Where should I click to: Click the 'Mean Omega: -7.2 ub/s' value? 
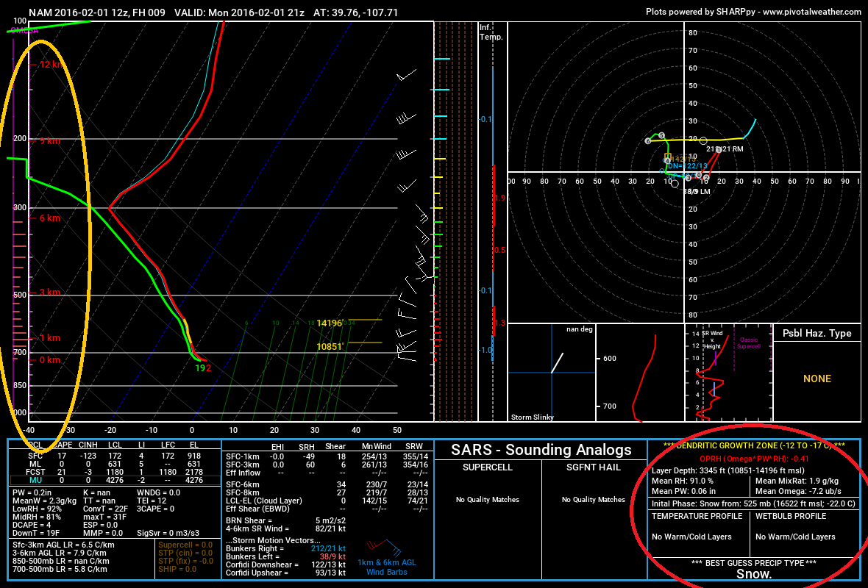[x=798, y=491]
